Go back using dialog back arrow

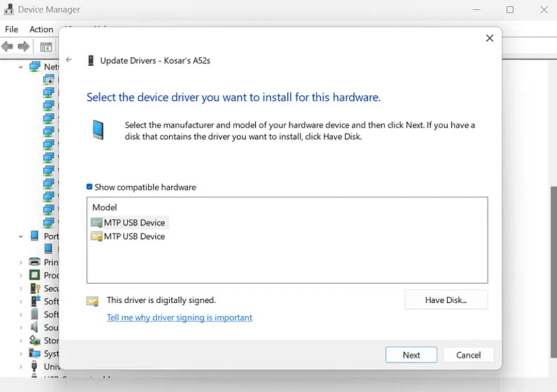point(69,59)
